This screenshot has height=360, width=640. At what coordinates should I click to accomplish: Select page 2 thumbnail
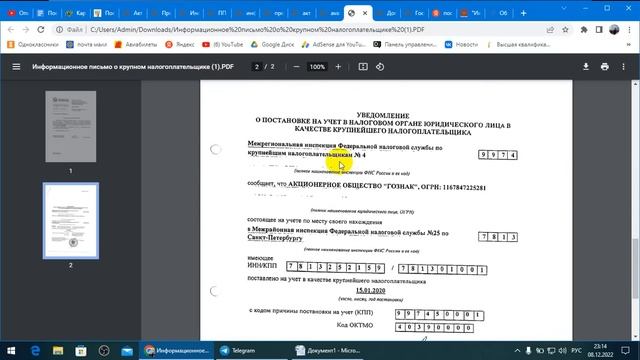[x=71, y=221]
